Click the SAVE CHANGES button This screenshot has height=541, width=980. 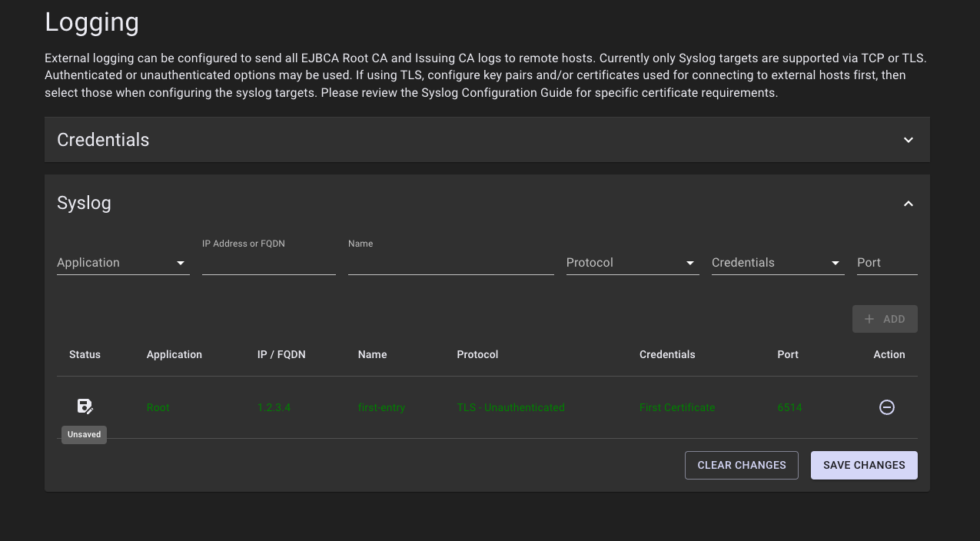click(864, 465)
